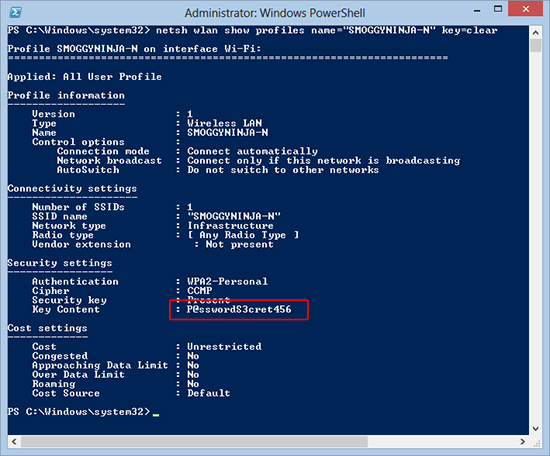
Task: Click the 'Security settings' heading
Action: tap(60, 263)
